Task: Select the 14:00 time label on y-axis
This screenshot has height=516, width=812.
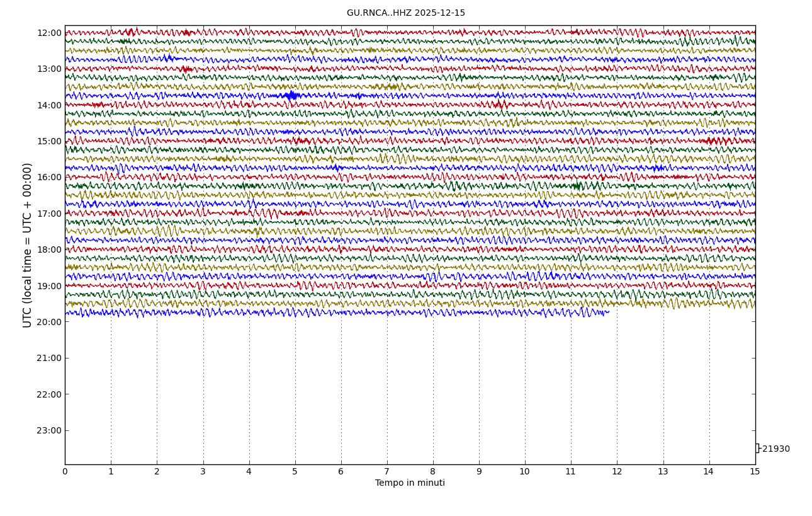Action: click(x=49, y=105)
